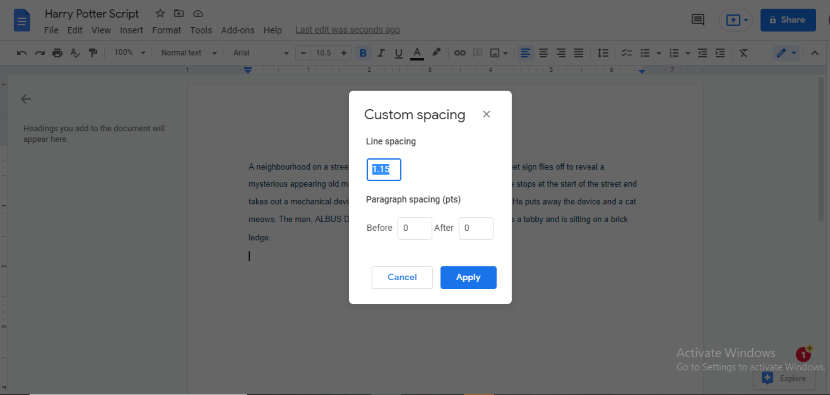
Task: Toggle italic formatting
Action: click(x=380, y=53)
